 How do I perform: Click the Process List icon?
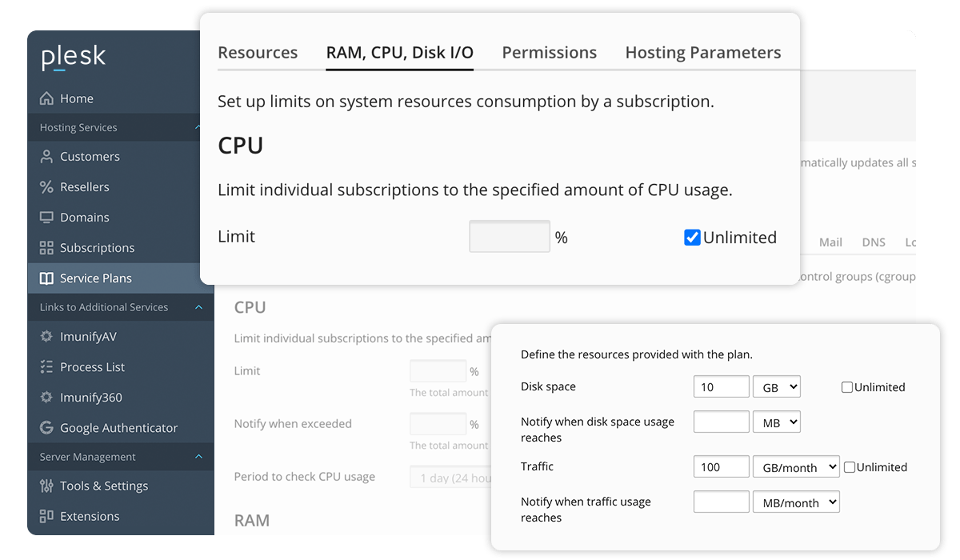coord(46,367)
